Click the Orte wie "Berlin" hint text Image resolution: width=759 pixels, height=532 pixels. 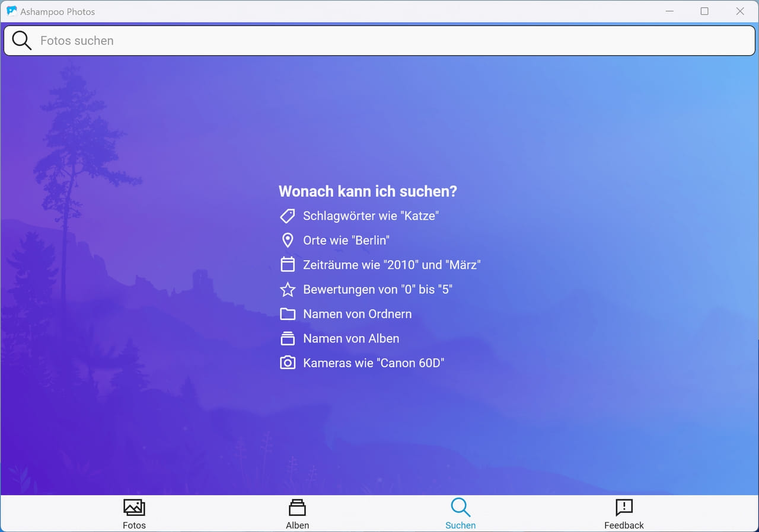[x=346, y=241]
